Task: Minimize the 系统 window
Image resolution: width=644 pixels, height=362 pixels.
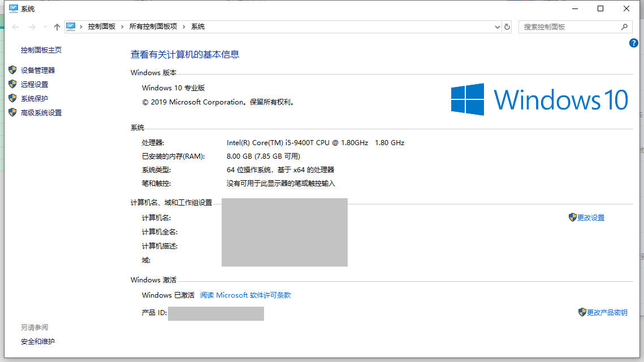Action: pos(575,8)
